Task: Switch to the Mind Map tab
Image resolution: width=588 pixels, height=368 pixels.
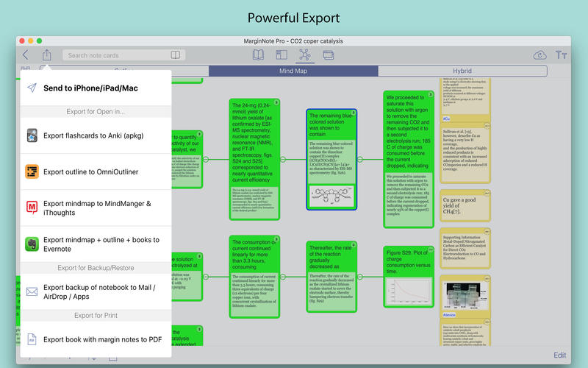Action: point(293,71)
